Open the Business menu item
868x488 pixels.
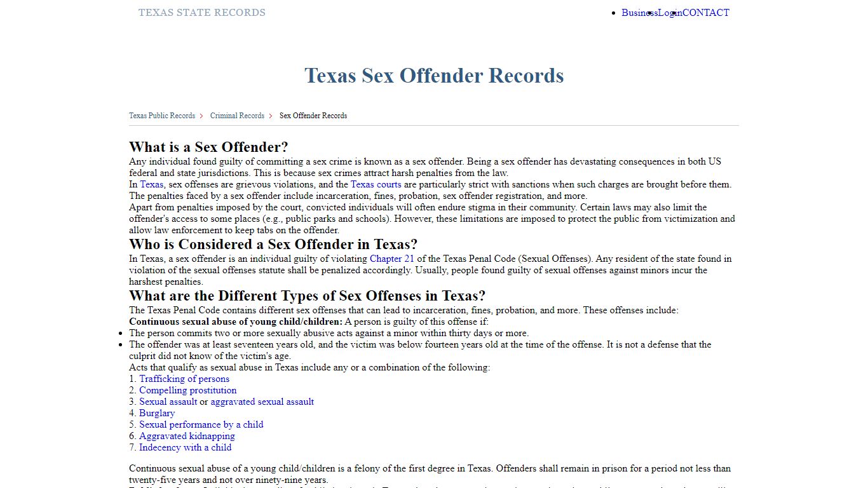(x=639, y=13)
